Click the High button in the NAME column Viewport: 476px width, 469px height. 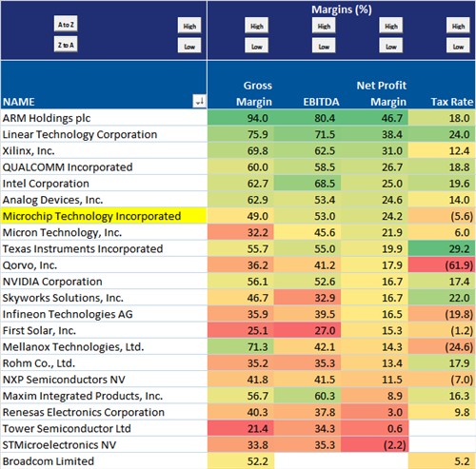189,26
